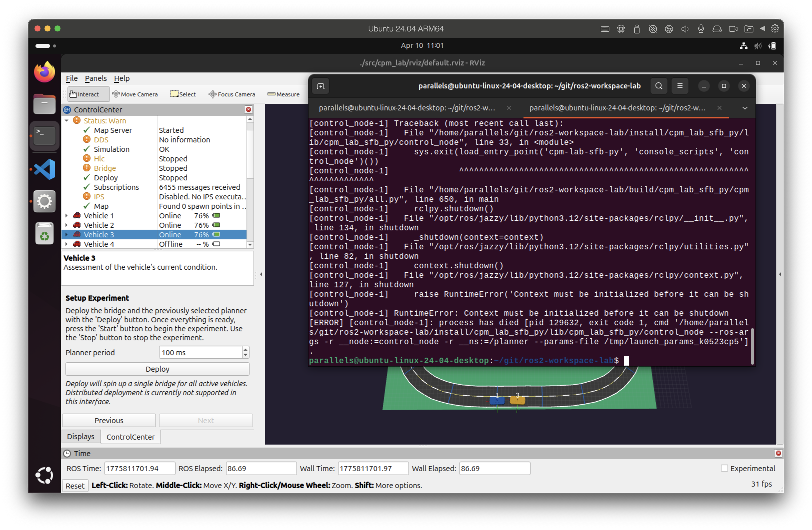The image size is (812, 530).
Task: Open the Help menu in RViz
Action: coord(122,78)
